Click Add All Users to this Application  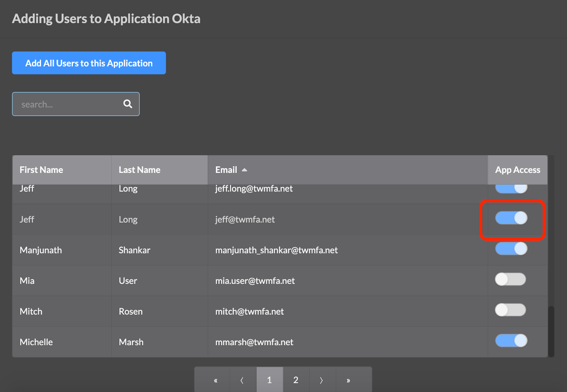tap(89, 63)
